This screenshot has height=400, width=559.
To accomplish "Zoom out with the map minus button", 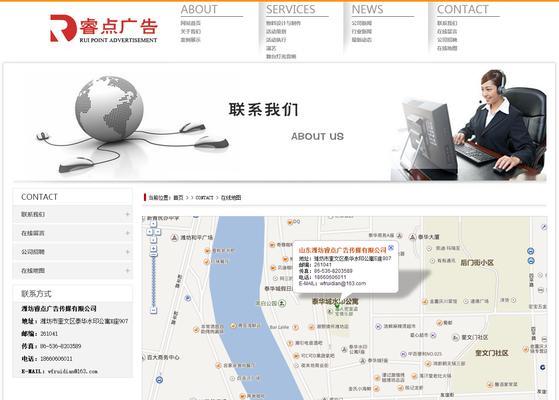I will tap(153, 311).
